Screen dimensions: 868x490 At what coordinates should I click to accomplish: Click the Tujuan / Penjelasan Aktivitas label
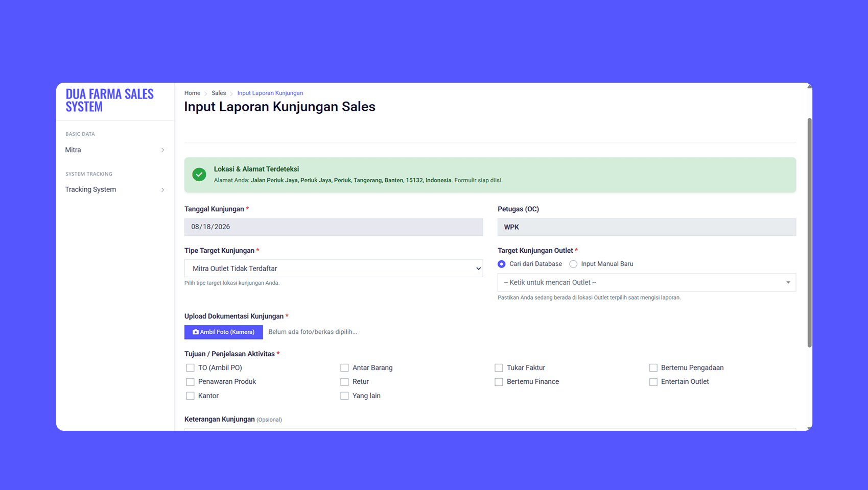(230, 354)
